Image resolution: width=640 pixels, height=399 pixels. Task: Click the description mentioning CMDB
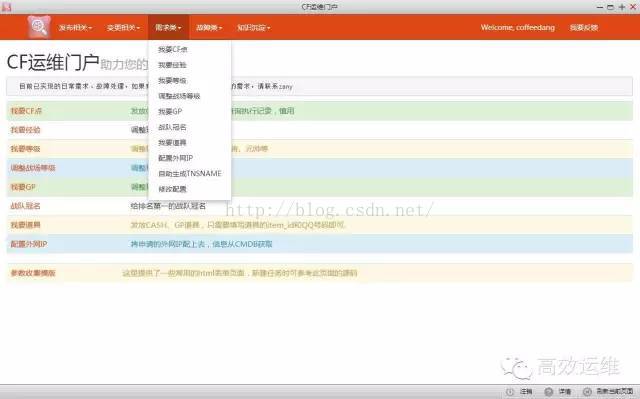pos(201,244)
